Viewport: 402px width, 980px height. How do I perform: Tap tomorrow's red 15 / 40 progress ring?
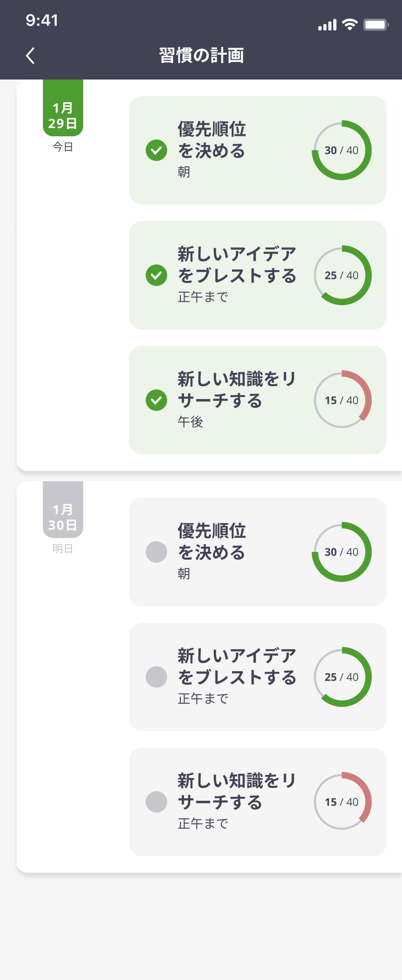pos(342,802)
